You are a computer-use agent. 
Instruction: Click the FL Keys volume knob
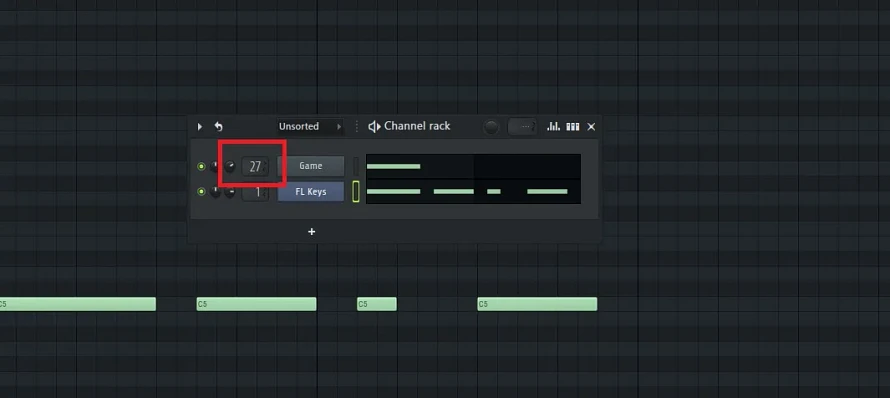click(230, 192)
